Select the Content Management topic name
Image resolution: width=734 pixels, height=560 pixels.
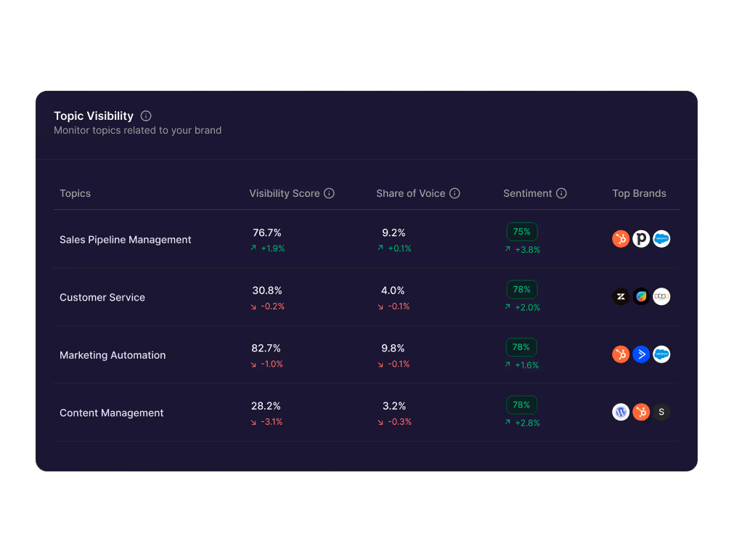[x=111, y=413]
